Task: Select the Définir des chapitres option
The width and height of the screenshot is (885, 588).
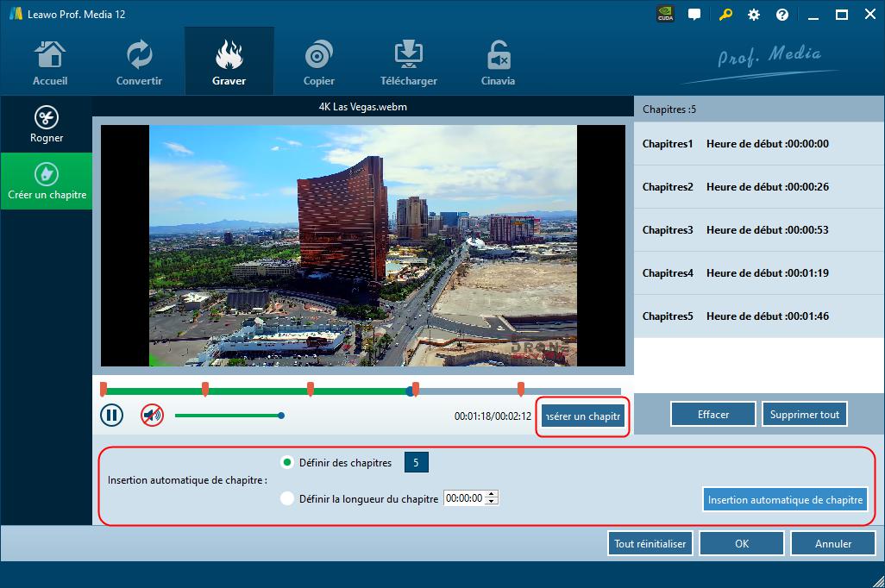Action: 287,463
